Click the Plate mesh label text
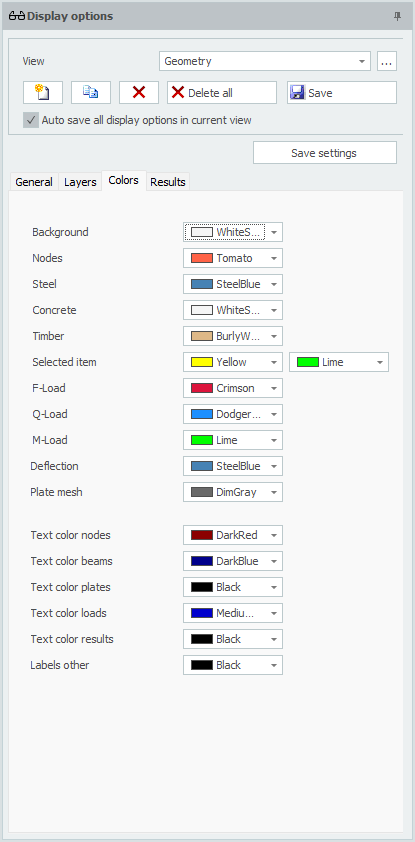This screenshot has width=415, height=842. point(56,492)
